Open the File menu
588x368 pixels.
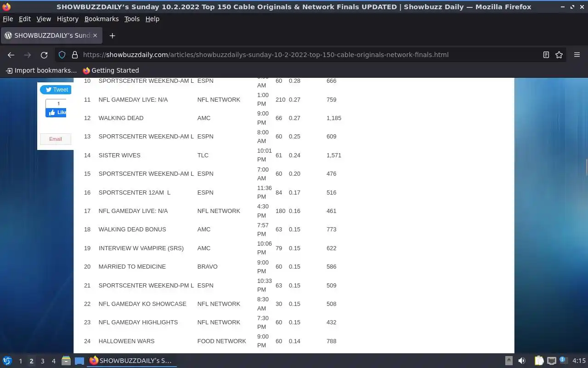click(8, 19)
